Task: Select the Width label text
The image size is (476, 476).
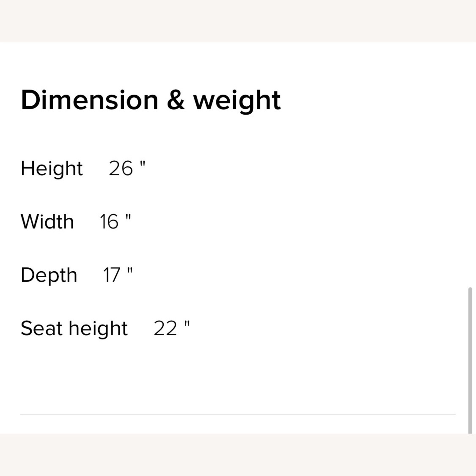Action: (x=47, y=221)
